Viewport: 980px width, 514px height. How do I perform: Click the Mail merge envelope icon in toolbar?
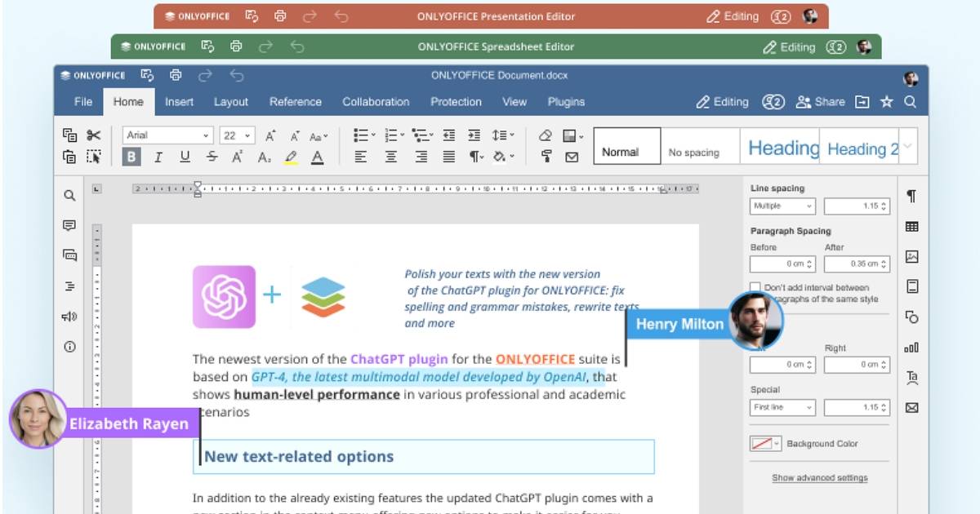[572, 157]
